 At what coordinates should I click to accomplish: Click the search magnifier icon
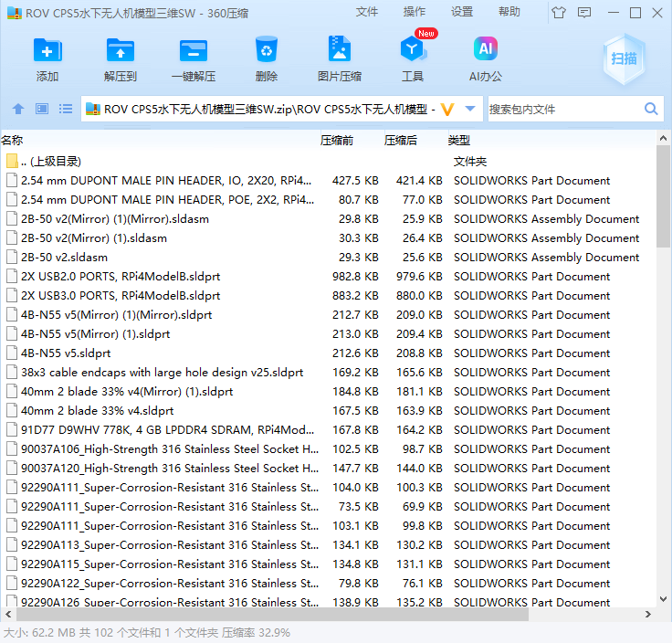click(x=651, y=109)
